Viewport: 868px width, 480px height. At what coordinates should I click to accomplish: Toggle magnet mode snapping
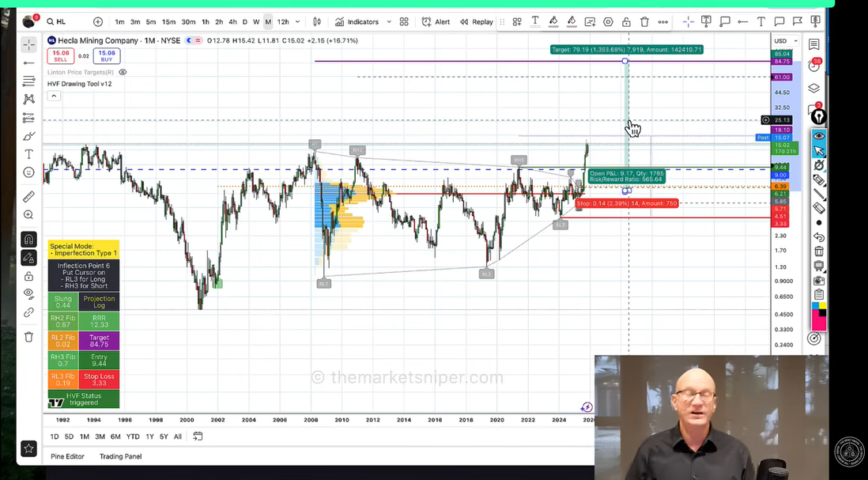coord(28,240)
